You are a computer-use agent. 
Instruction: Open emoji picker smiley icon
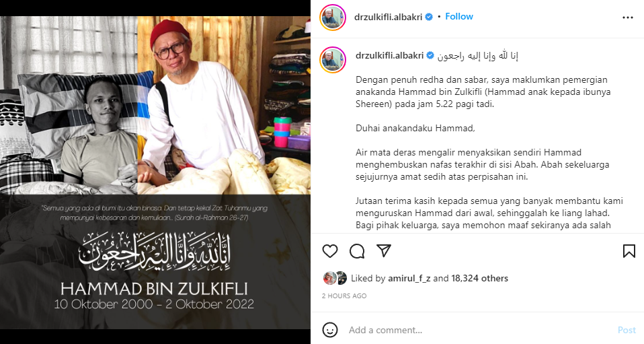point(330,330)
